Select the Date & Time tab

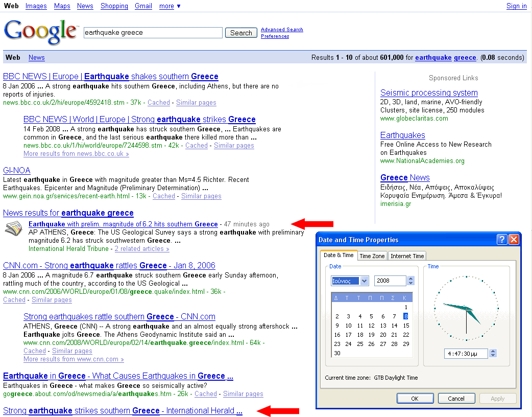pyautogui.click(x=338, y=255)
